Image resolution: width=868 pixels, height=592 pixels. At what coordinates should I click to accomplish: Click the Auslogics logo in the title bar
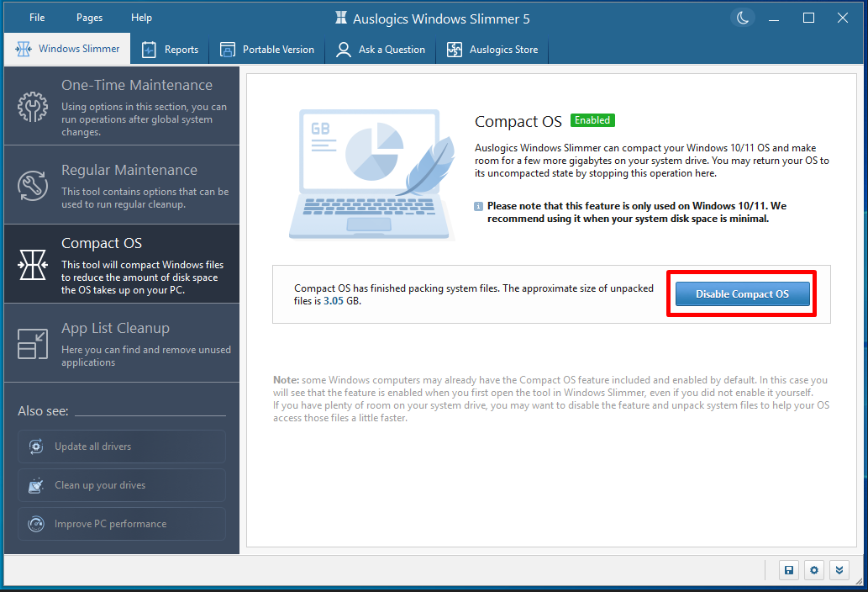(x=341, y=18)
